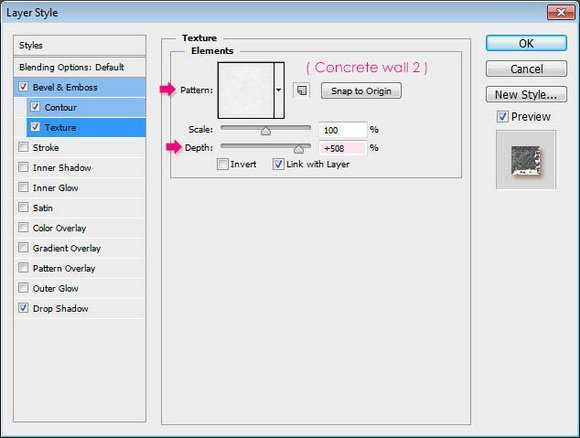Enable the Inner Shadow checkbox
Image resolution: width=580 pixels, height=438 pixels.
pyautogui.click(x=23, y=167)
